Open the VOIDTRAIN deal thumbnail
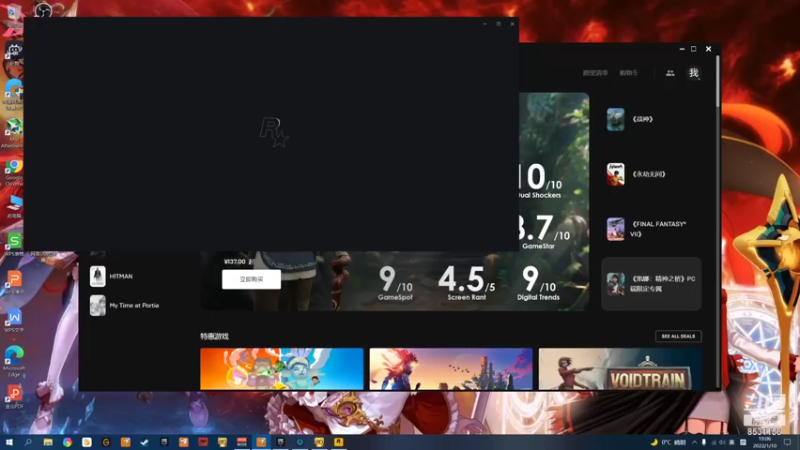The width and height of the screenshot is (800, 450). pyautogui.click(x=620, y=369)
